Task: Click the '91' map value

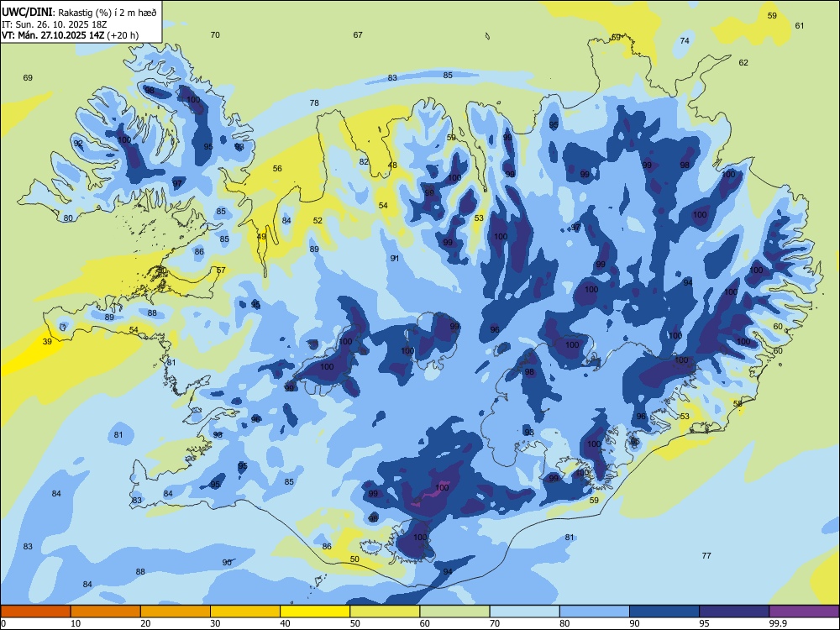Action: (395, 258)
